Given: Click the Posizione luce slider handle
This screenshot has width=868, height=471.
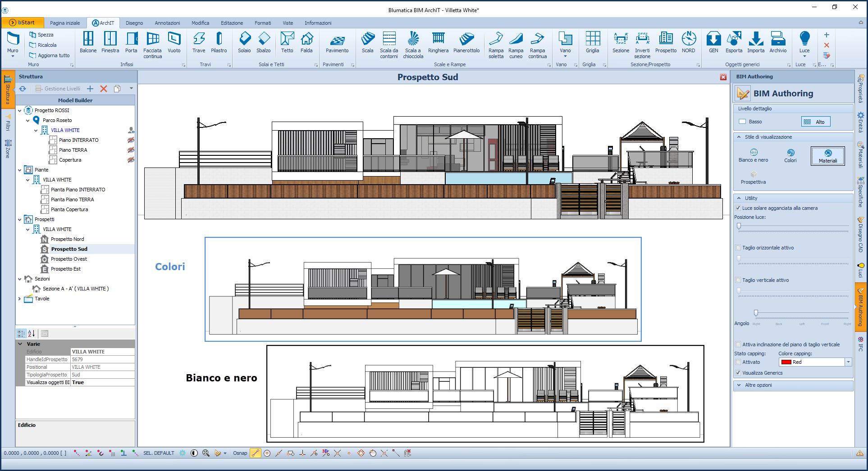Looking at the screenshot, I should pos(739,226).
